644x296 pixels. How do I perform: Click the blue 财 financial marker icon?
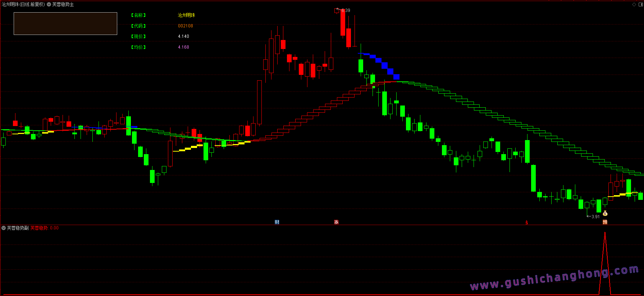coord(277,222)
